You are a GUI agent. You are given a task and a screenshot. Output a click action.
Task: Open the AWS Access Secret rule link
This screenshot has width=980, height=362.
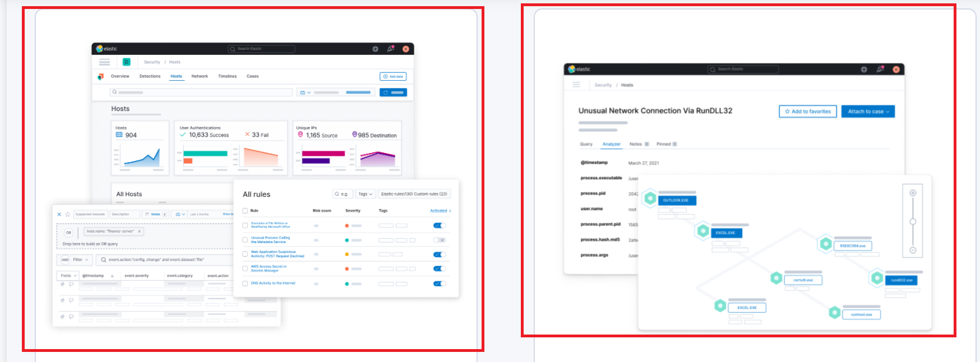(x=269, y=268)
